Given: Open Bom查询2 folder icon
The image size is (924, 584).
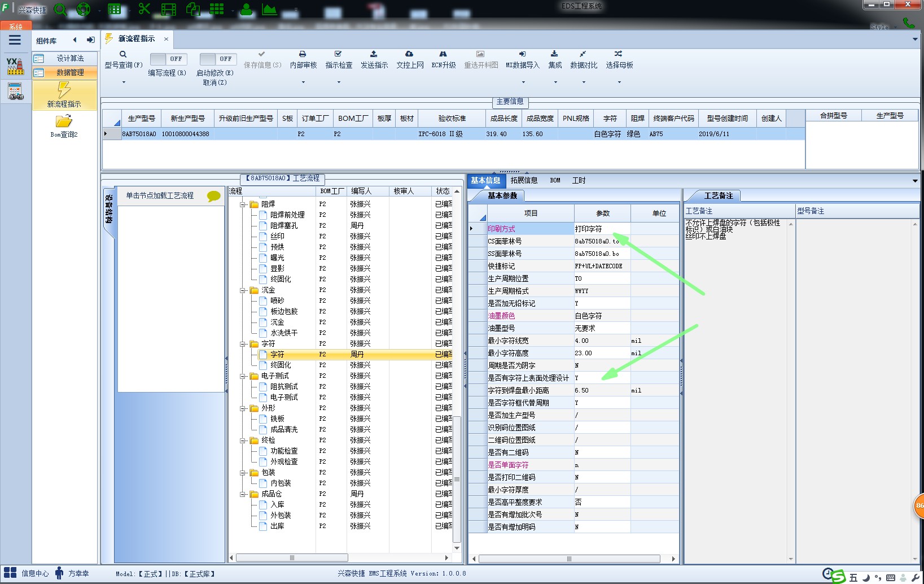Looking at the screenshot, I should [64, 127].
